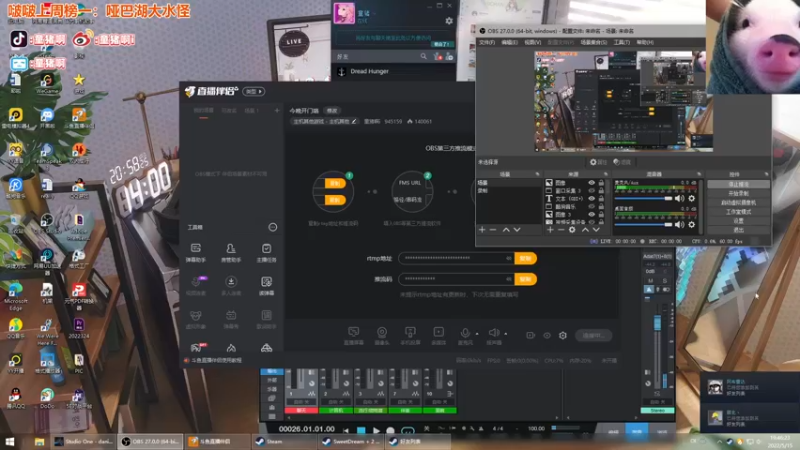Pop out the OBS mixer dock

click(x=699, y=174)
